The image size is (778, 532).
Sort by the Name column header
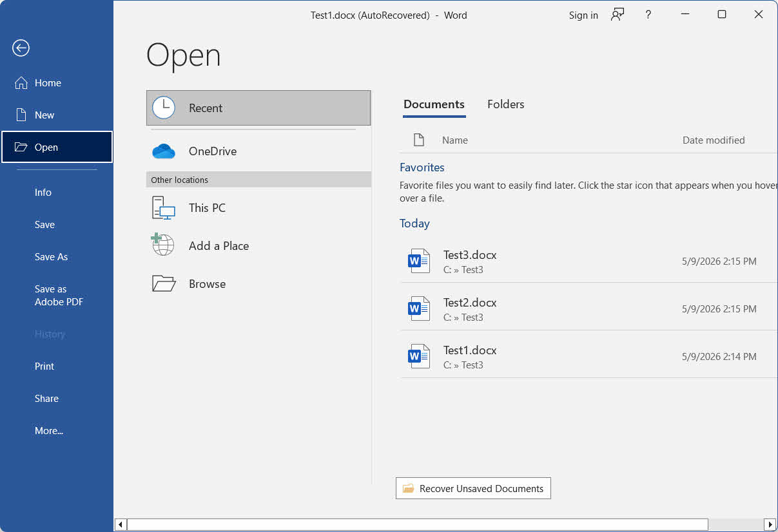pos(455,140)
